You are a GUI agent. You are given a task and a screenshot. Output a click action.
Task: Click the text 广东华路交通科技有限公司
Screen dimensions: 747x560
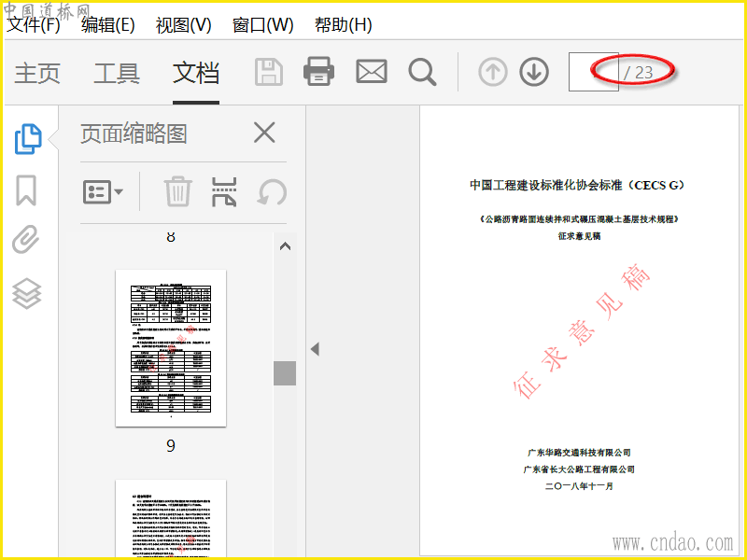[x=579, y=453]
